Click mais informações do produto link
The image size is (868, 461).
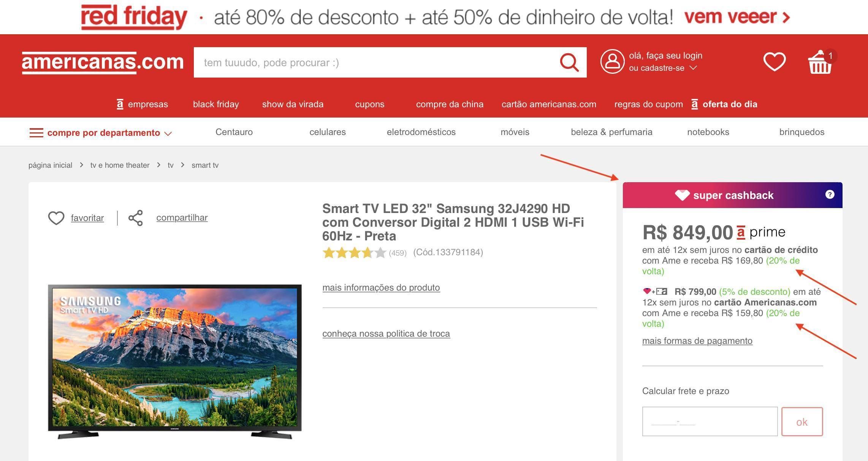(x=381, y=288)
